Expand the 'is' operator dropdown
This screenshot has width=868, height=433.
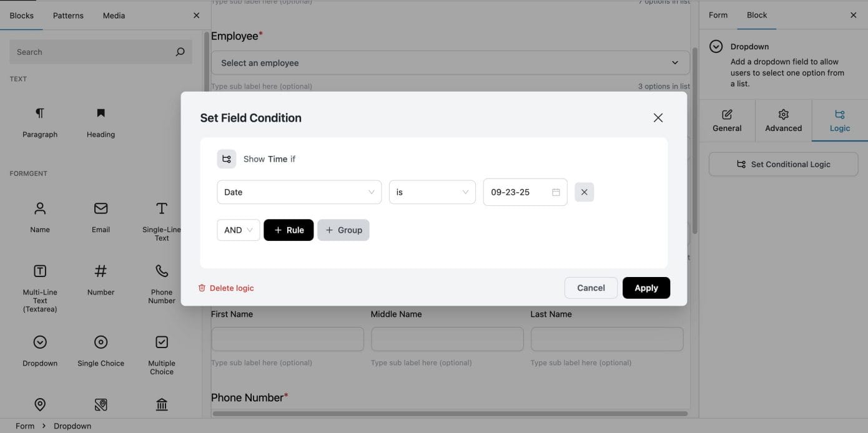click(432, 192)
